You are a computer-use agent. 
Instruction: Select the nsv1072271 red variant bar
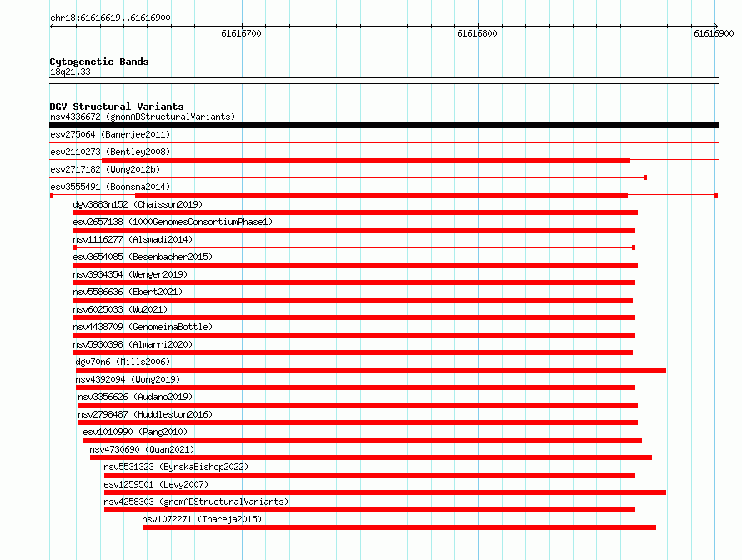click(x=399, y=527)
